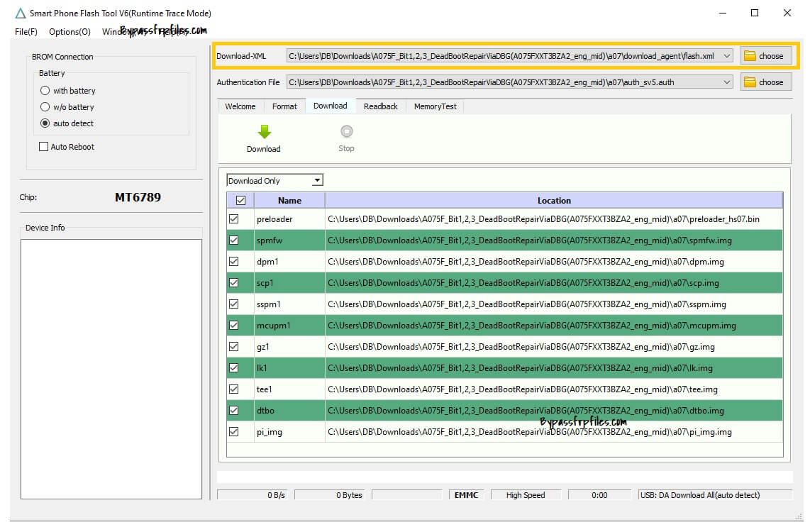
Task: Open the Download Only mode dropdown
Action: (317, 181)
